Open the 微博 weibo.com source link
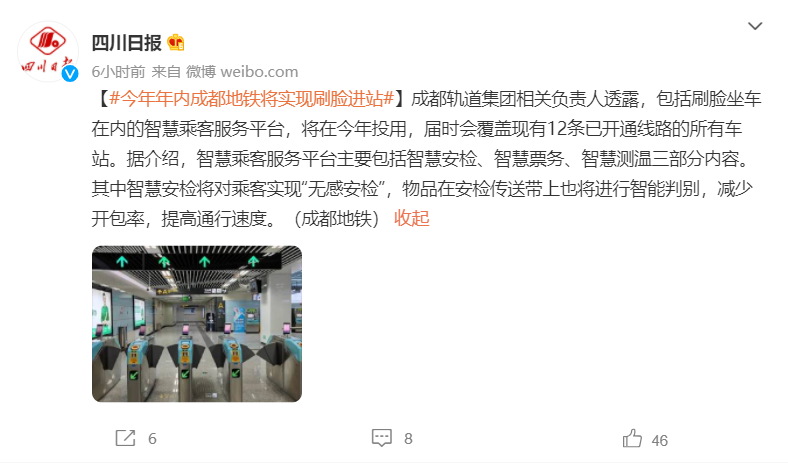The image size is (788, 463). click(x=242, y=72)
